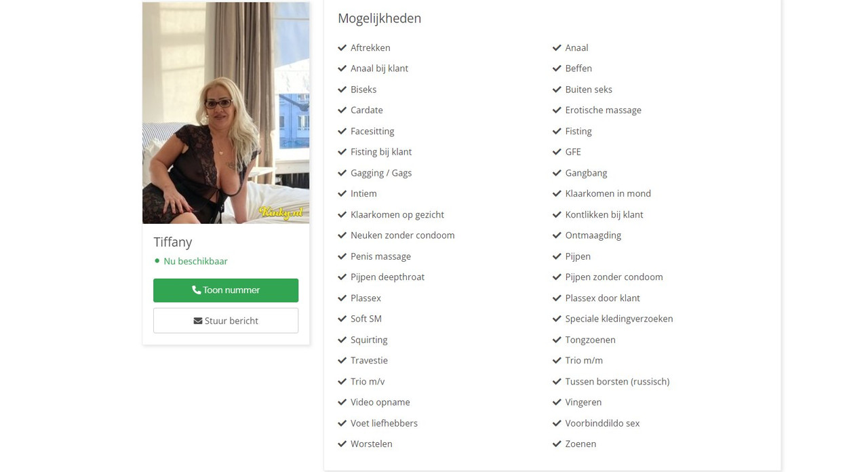
Task: Click the Toon nummer button
Action: (226, 290)
